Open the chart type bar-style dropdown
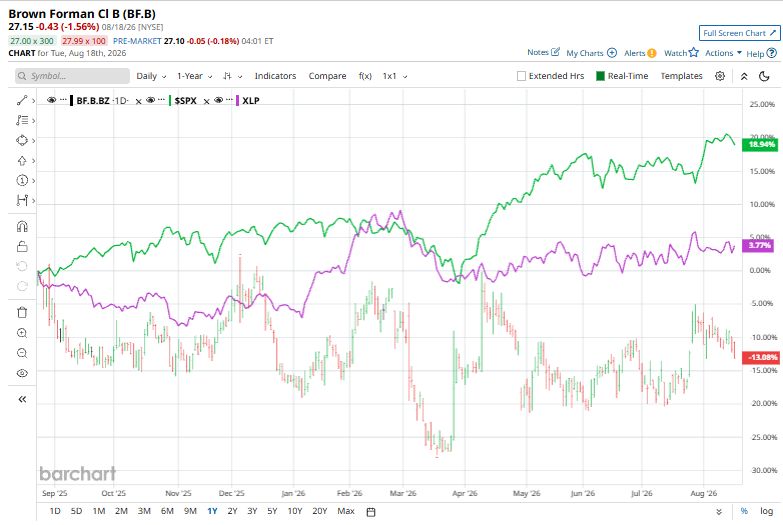 pos(233,76)
